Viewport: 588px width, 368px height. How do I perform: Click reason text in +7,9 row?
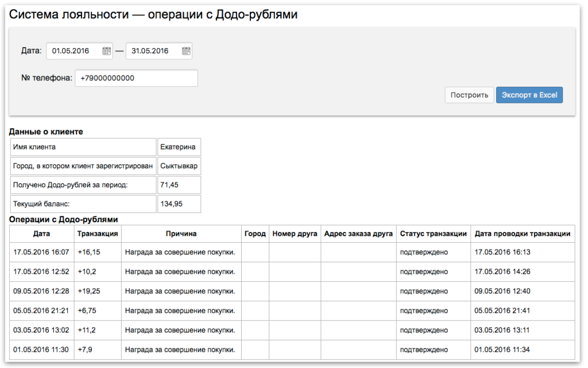[180, 350]
